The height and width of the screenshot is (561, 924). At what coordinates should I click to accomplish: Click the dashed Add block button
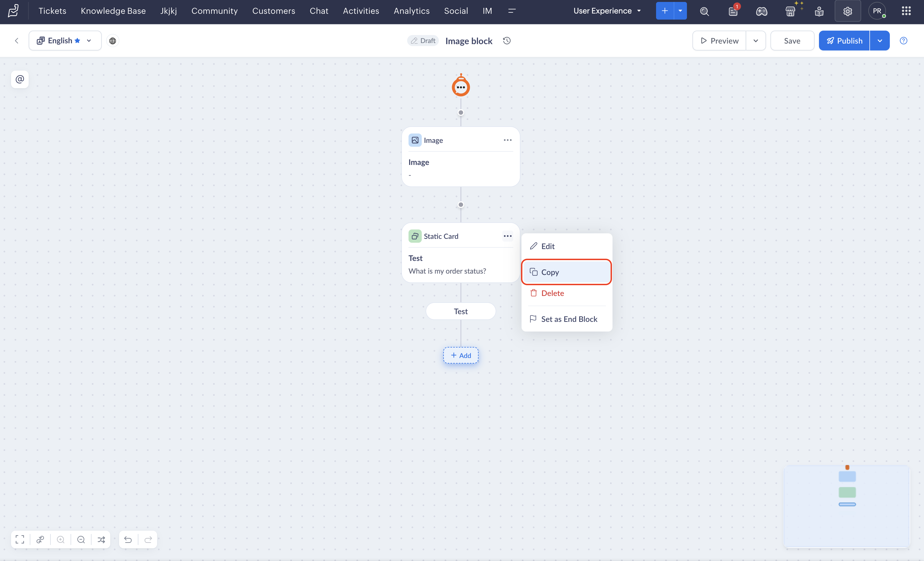[x=461, y=355]
